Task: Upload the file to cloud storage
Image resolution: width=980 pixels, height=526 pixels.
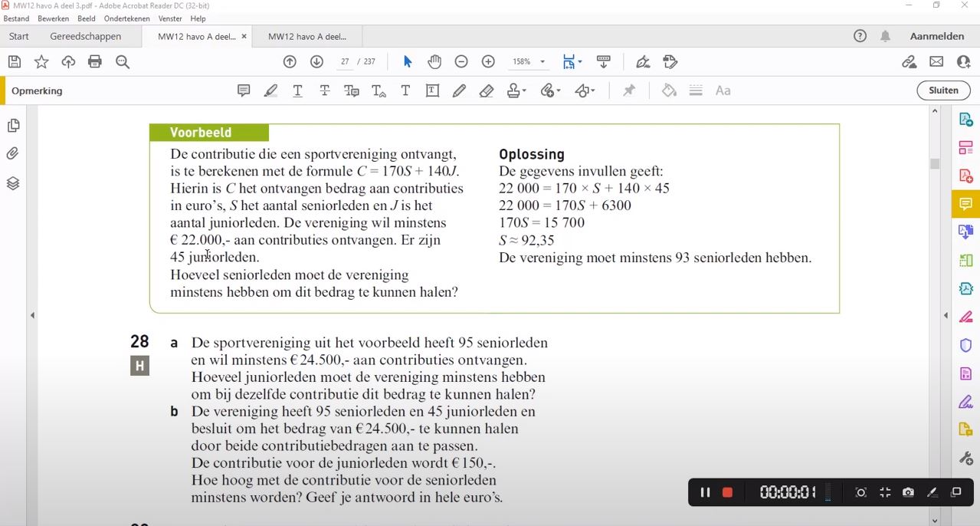Action: click(68, 62)
